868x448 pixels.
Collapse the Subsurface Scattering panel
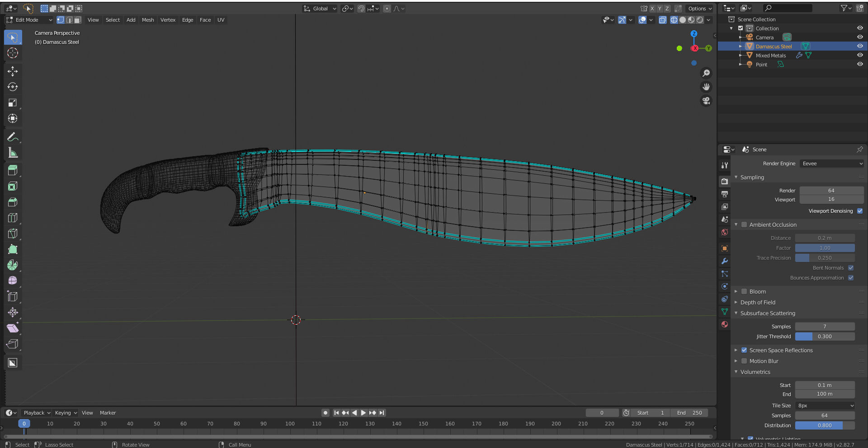click(x=736, y=313)
